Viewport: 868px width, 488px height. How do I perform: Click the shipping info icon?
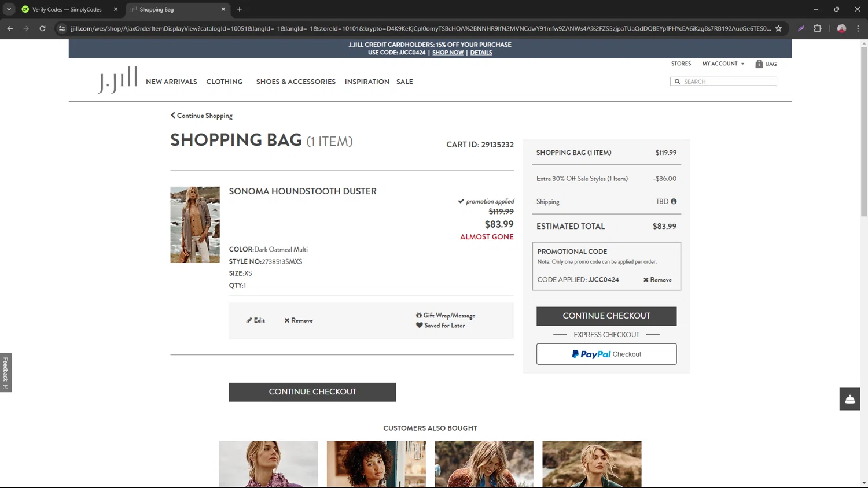[x=674, y=201]
